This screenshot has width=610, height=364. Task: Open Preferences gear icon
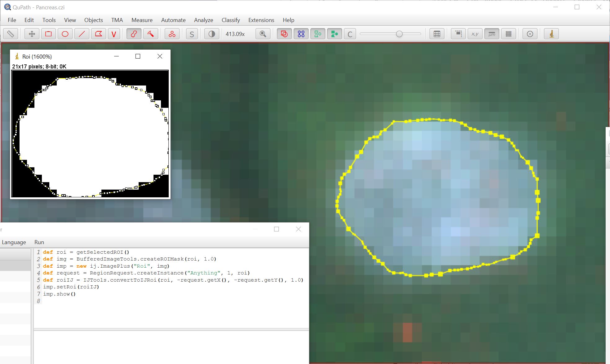coord(530,34)
